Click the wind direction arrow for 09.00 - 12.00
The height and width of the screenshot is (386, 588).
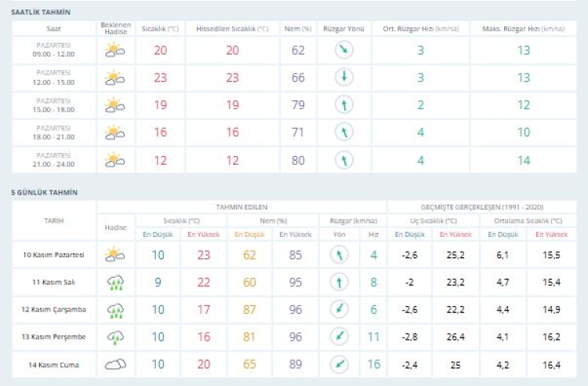tap(343, 50)
